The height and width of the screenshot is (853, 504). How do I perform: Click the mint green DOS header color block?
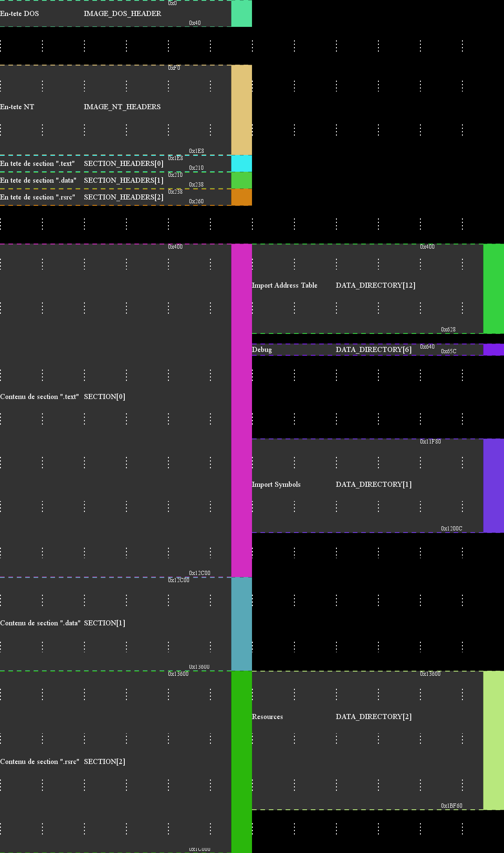(241, 13)
